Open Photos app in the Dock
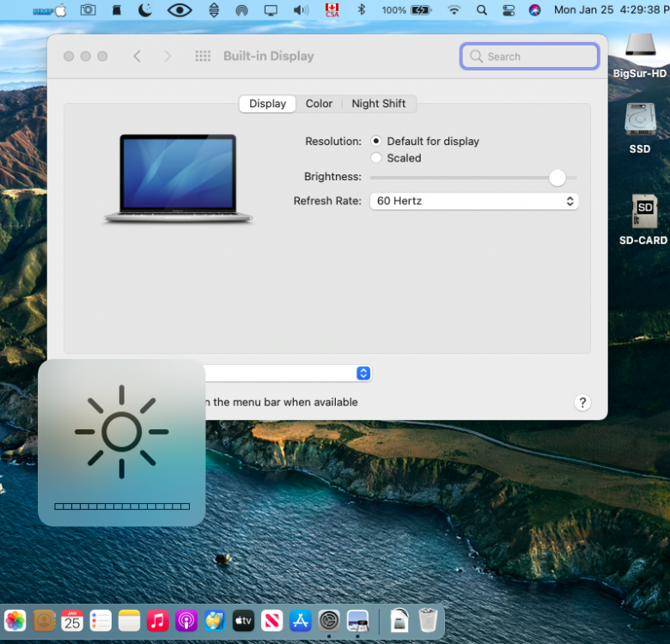The width and height of the screenshot is (670, 644). coord(15,621)
